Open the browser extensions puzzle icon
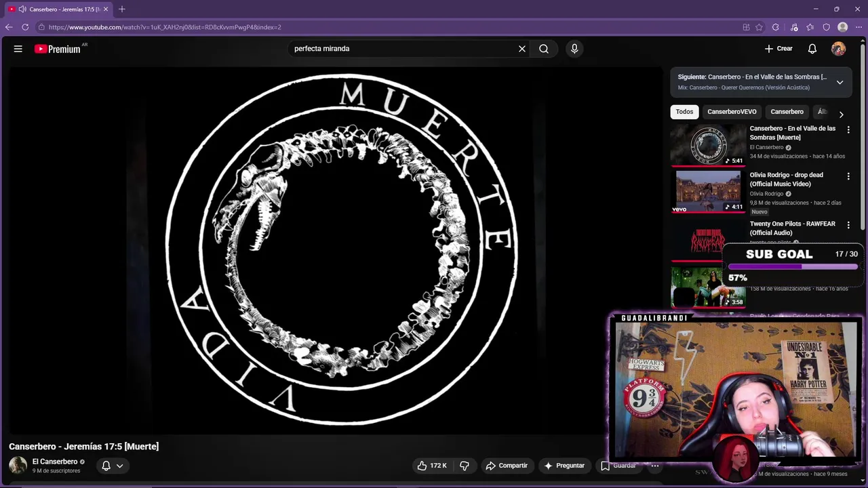 (x=776, y=27)
